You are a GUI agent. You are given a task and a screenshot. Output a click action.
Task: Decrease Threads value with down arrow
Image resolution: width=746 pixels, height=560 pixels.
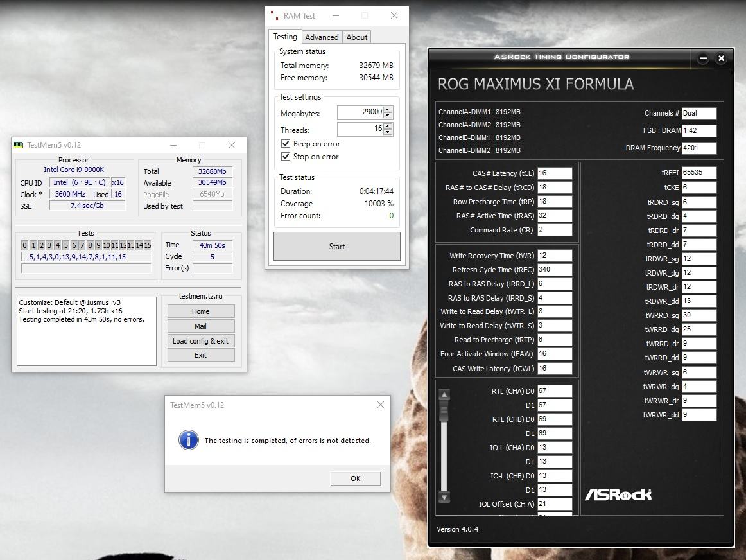pyautogui.click(x=388, y=132)
